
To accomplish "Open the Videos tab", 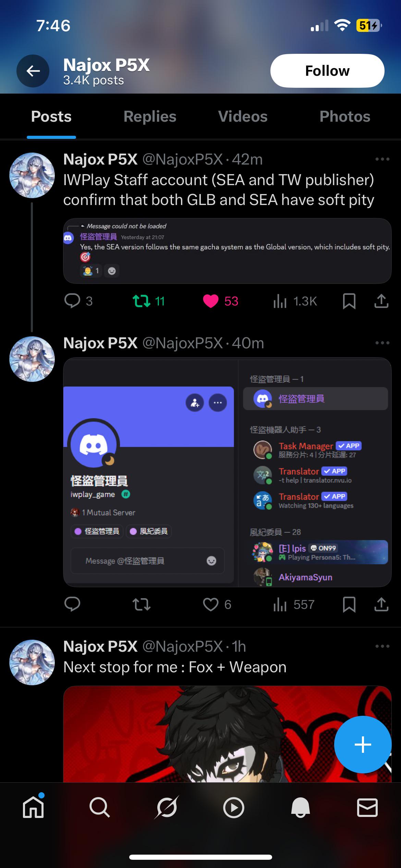I will pyautogui.click(x=243, y=117).
